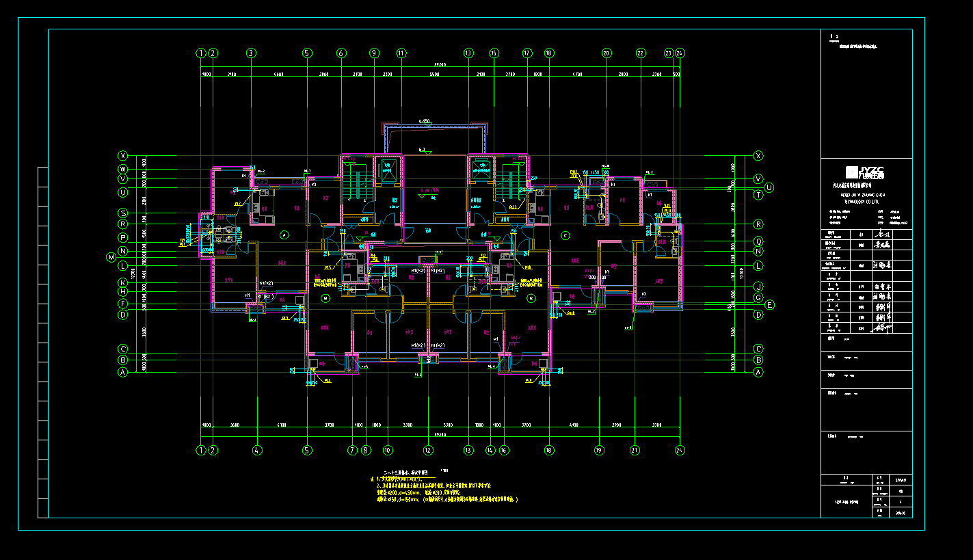Viewport: 973px width, 560px height.
Task: Click the 5500 dimension text
Action: click(434, 73)
